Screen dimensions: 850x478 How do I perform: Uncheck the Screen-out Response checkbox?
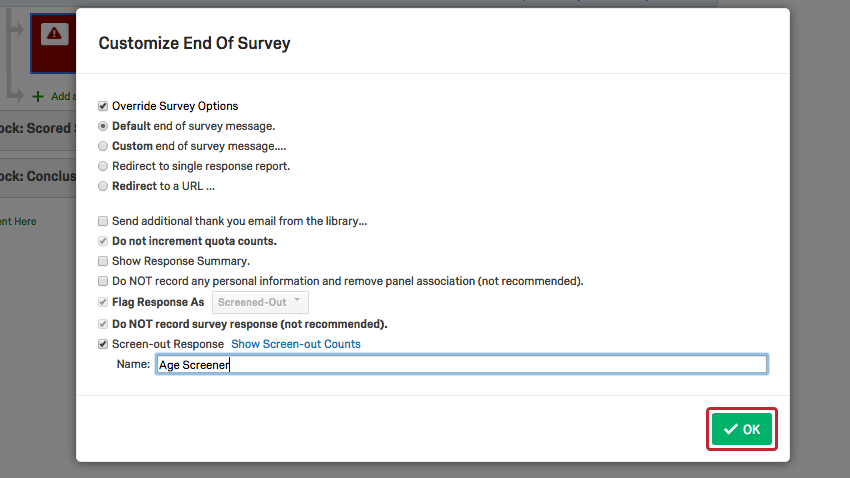click(x=103, y=344)
